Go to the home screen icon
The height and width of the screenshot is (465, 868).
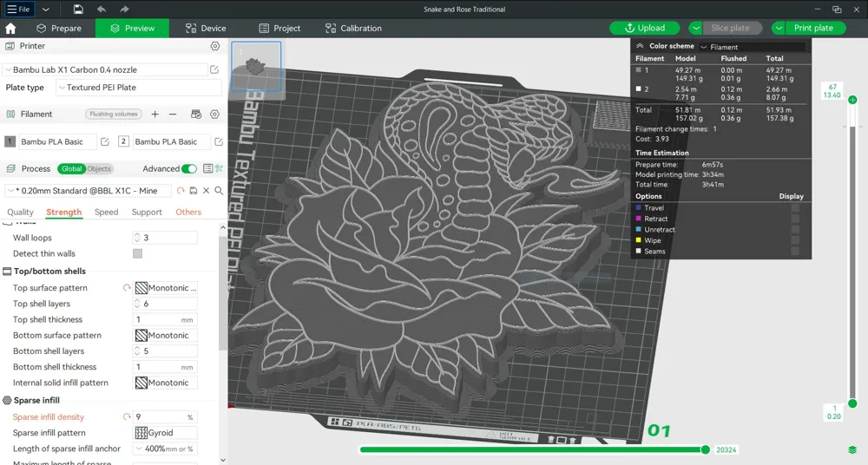click(x=10, y=29)
